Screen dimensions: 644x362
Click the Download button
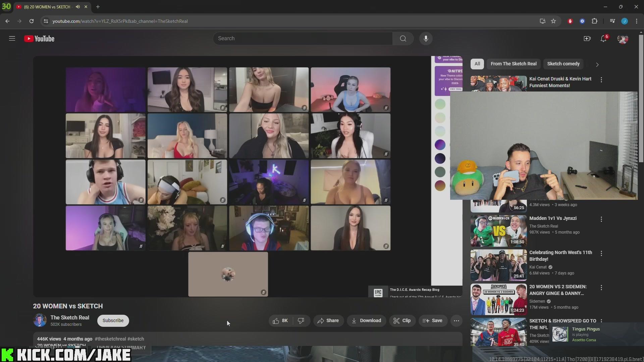click(366, 321)
